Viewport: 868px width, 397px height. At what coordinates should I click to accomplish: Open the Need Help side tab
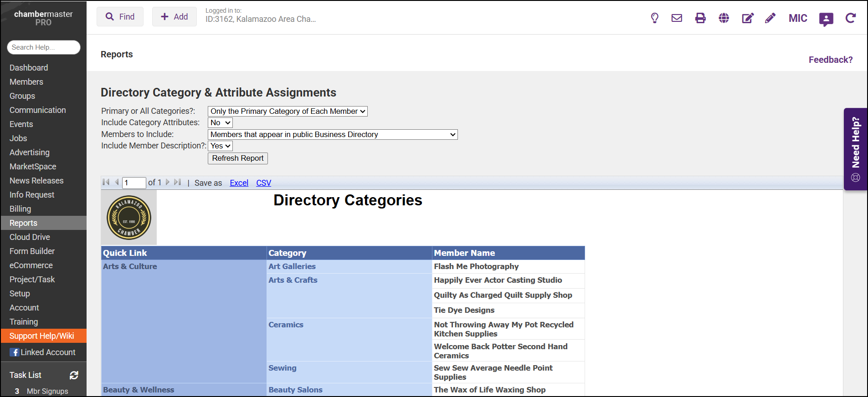855,149
